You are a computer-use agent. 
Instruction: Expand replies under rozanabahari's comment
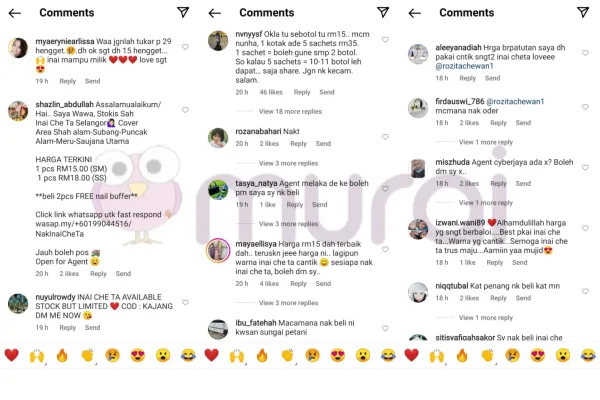click(288, 163)
